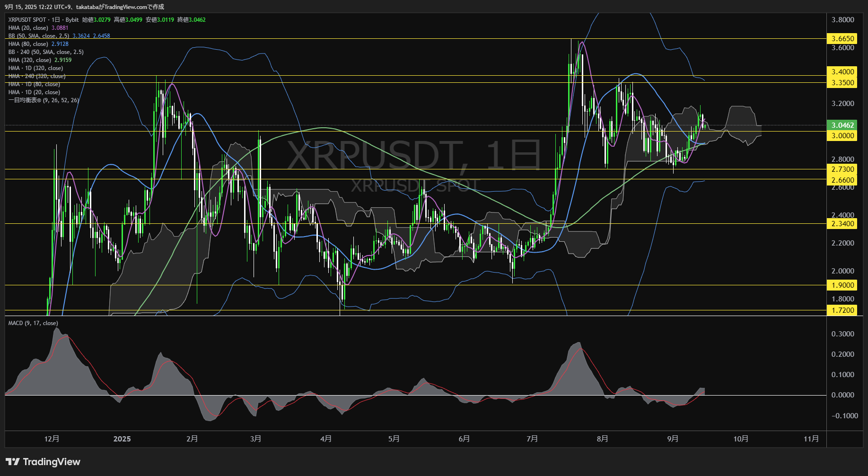This screenshot has height=476, width=868.
Task: Select the 一目均衡表 (Ichimoku) legend entry
Action: [43, 100]
